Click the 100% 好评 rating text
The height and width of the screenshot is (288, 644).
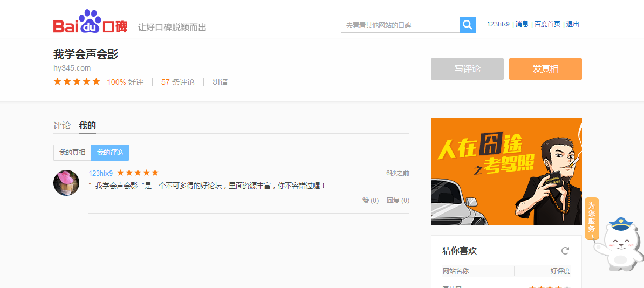coord(125,82)
